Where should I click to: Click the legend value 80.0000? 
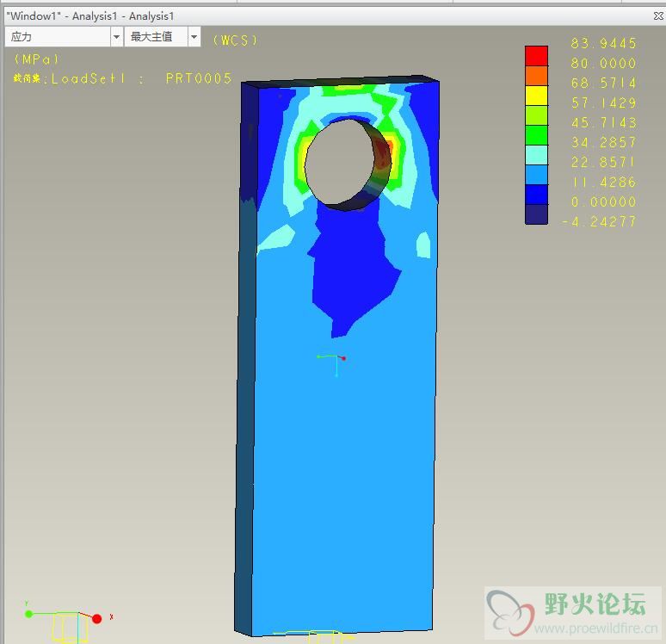pyautogui.click(x=603, y=64)
